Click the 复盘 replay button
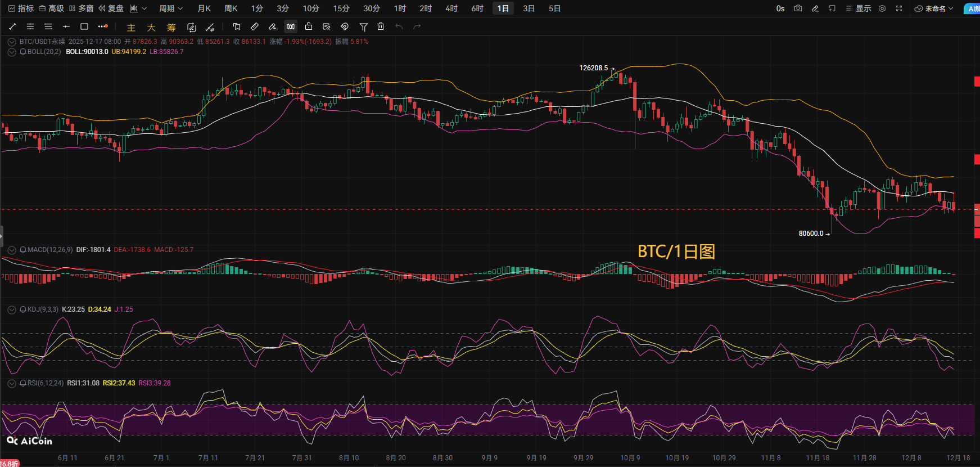The height and width of the screenshot is (467, 980). [x=111, y=8]
